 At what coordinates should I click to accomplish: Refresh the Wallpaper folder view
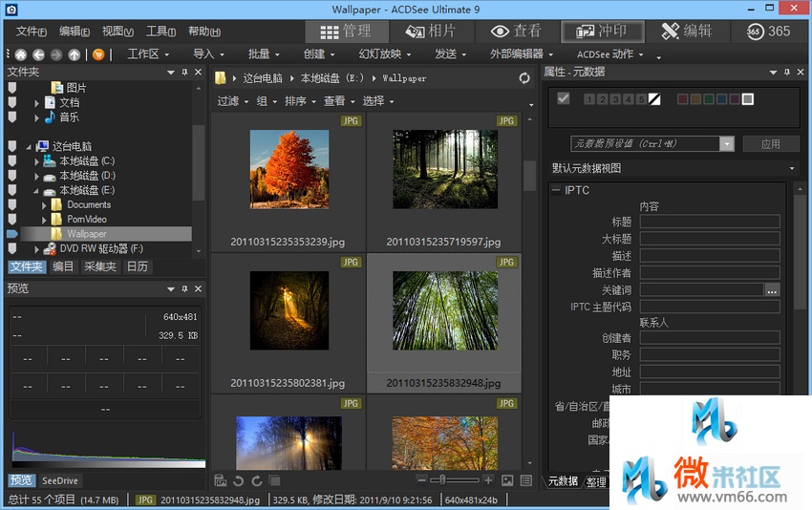point(524,78)
